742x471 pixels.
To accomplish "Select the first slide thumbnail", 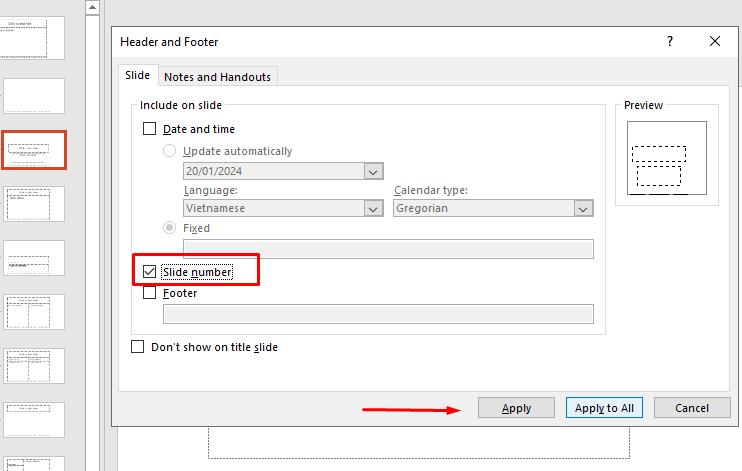I will 34,38.
